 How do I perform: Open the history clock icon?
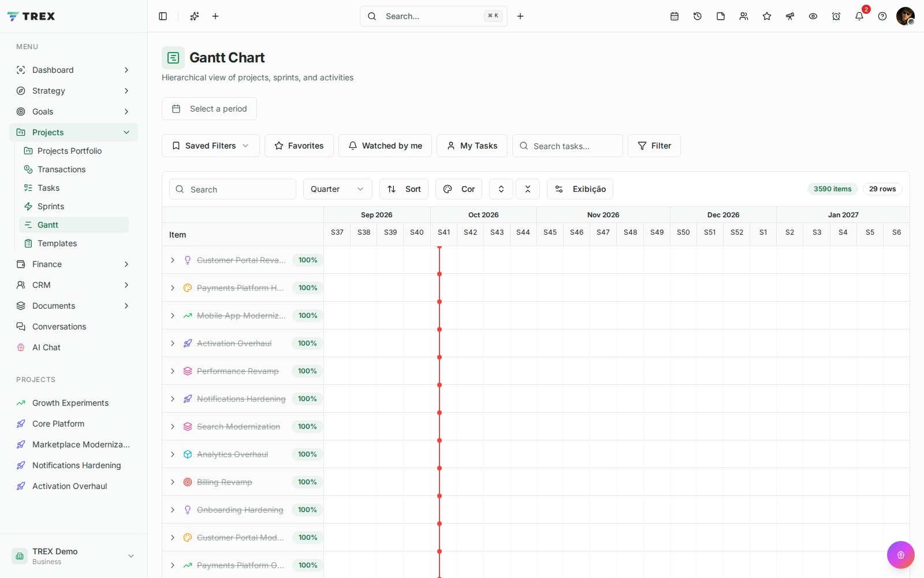point(698,16)
